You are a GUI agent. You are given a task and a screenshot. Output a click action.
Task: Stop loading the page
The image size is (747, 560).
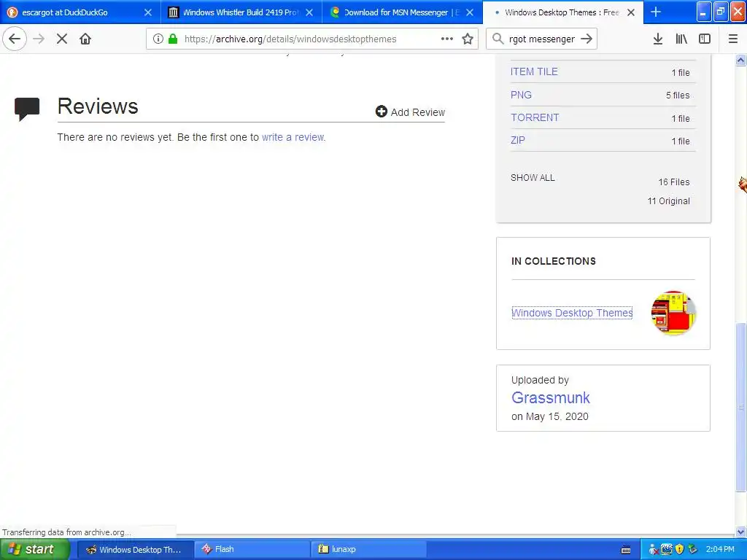tap(62, 39)
